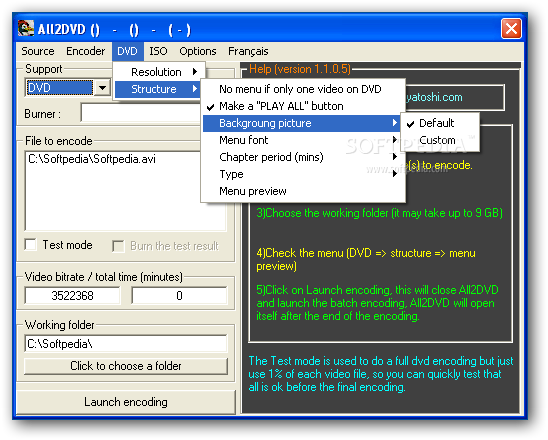
Task: Open Menu preview entry
Action: (303, 191)
